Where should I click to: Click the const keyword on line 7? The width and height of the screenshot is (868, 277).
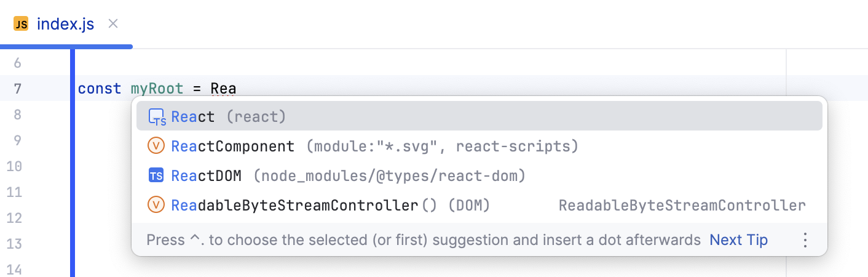pos(100,89)
